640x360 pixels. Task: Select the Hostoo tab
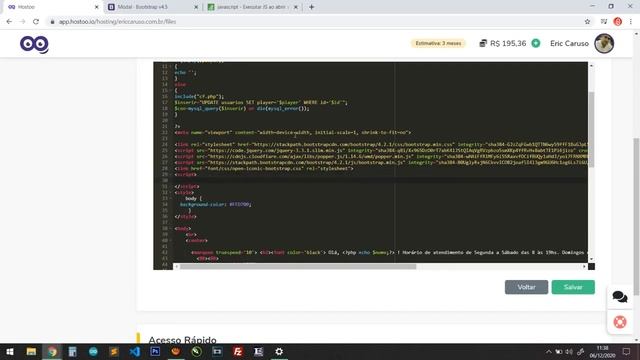pyautogui.click(x=53, y=7)
